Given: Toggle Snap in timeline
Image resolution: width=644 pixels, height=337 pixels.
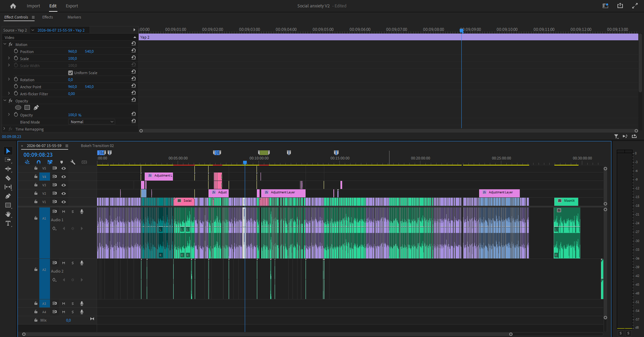Looking at the screenshot, I should point(38,162).
